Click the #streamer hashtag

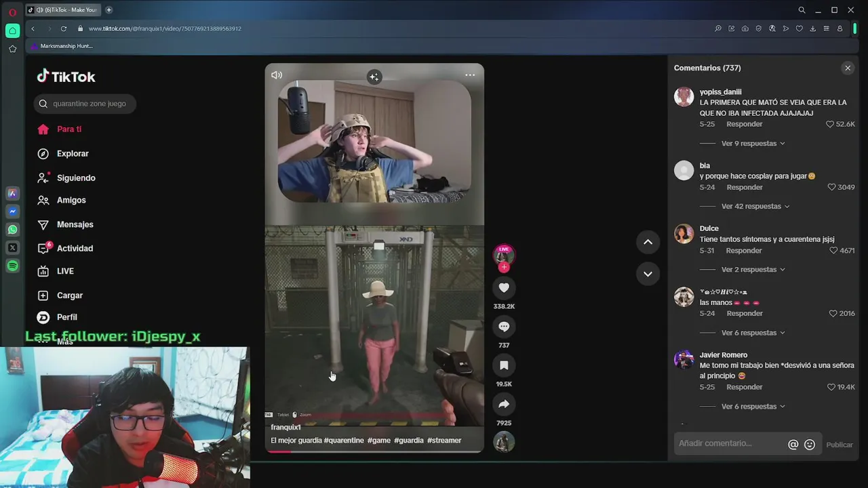[x=444, y=441]
